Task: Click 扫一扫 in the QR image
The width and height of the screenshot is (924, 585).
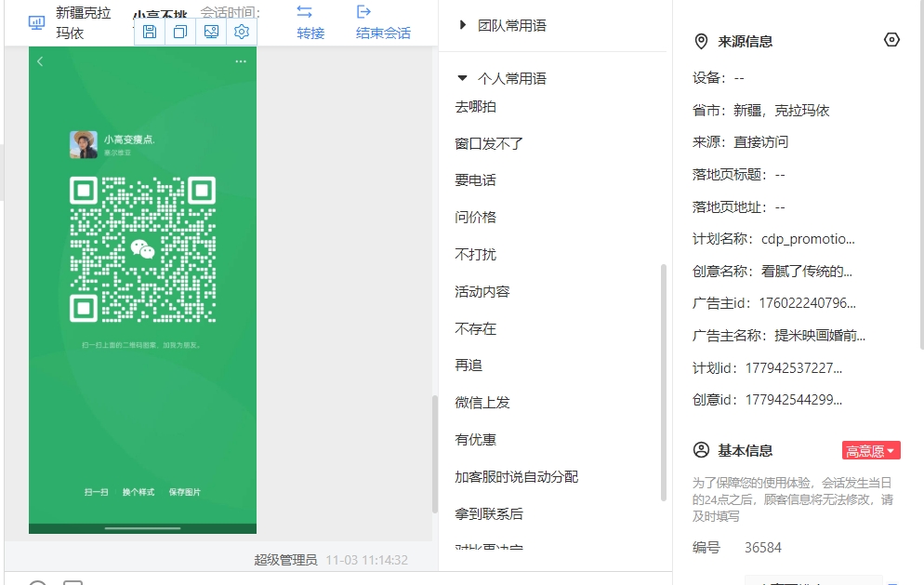Action: (x=96, y=492)
